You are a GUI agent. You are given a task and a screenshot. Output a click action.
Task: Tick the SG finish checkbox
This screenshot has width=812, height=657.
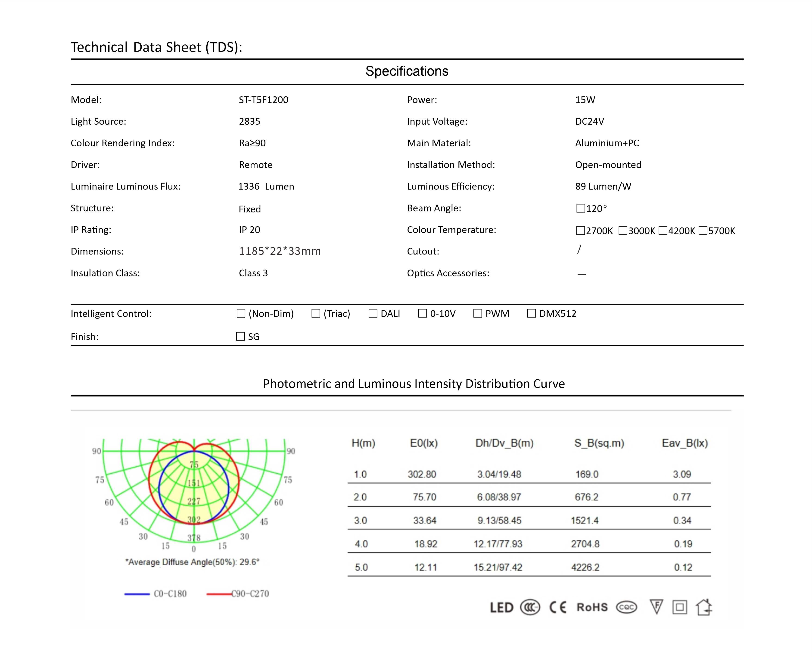[x=240, y=336]
